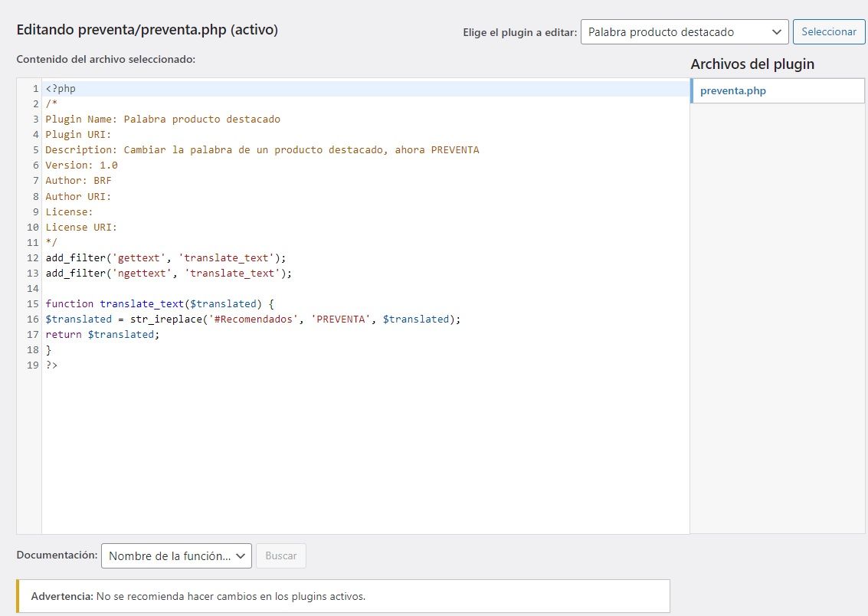Open the plugin selection dropdown
This screenshot has height=616, width=868.
coord(684,32)
